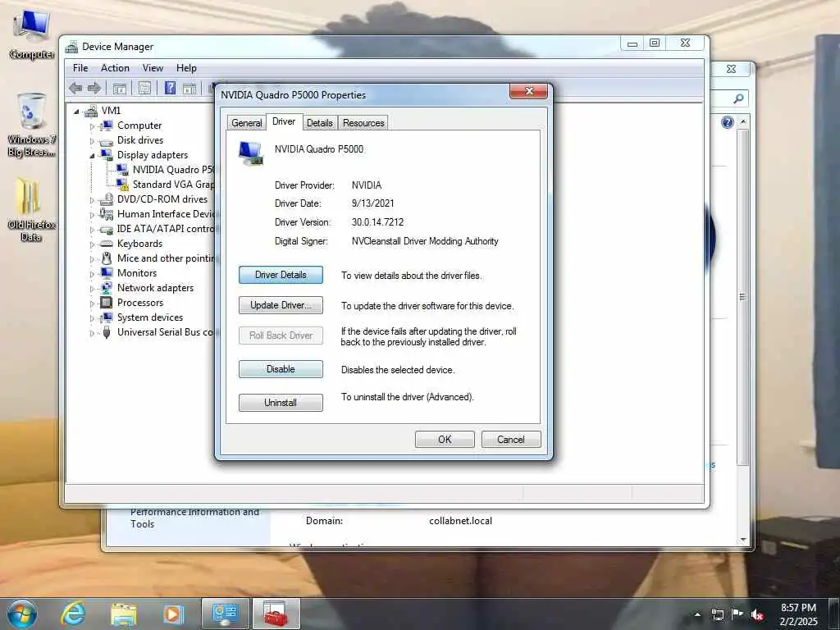The image size is (840, 630).
Task: Click the network tray icon
Action: point(717,615)
